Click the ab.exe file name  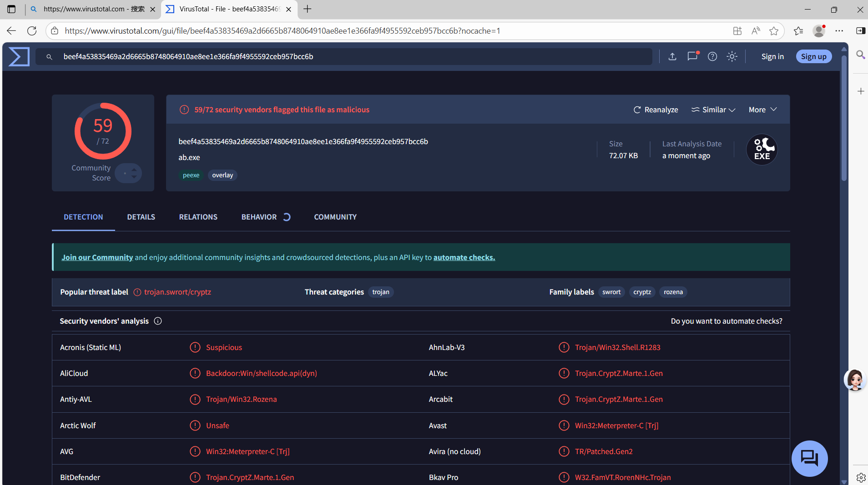pyautogui.click(x=189, y=157)
